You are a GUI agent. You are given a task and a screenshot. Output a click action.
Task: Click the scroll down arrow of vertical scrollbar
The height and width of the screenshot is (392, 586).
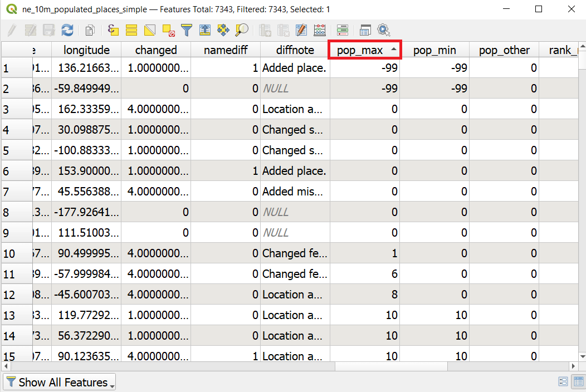coord(582,356)
